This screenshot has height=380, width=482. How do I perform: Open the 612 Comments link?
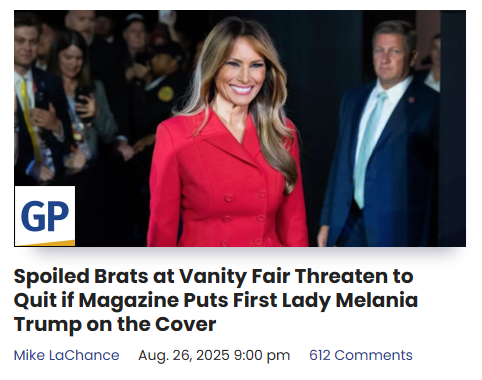(x=361, y=355)
